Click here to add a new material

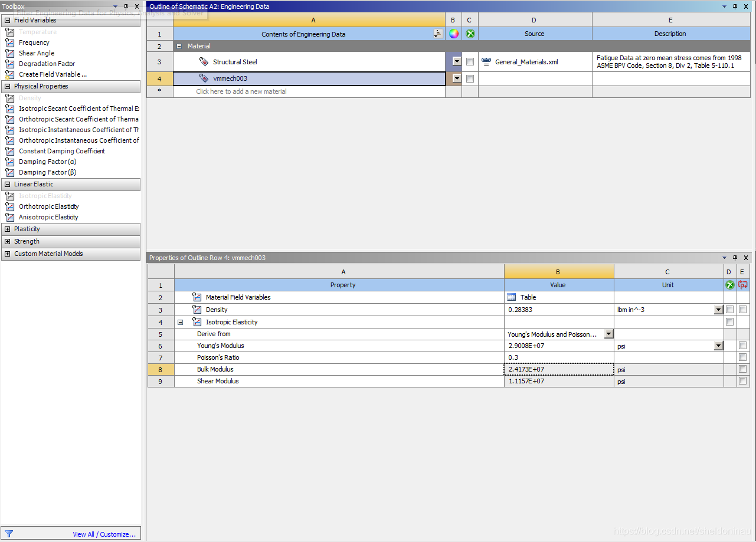241,91
